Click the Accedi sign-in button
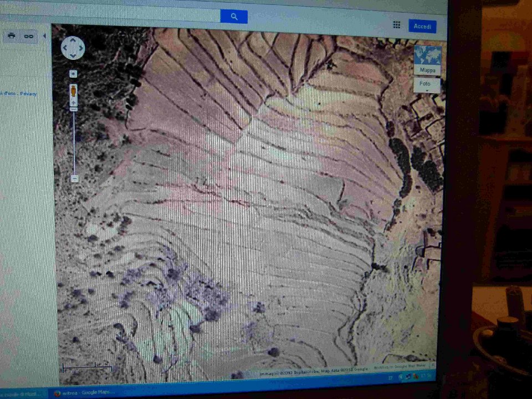 point(422,26)
